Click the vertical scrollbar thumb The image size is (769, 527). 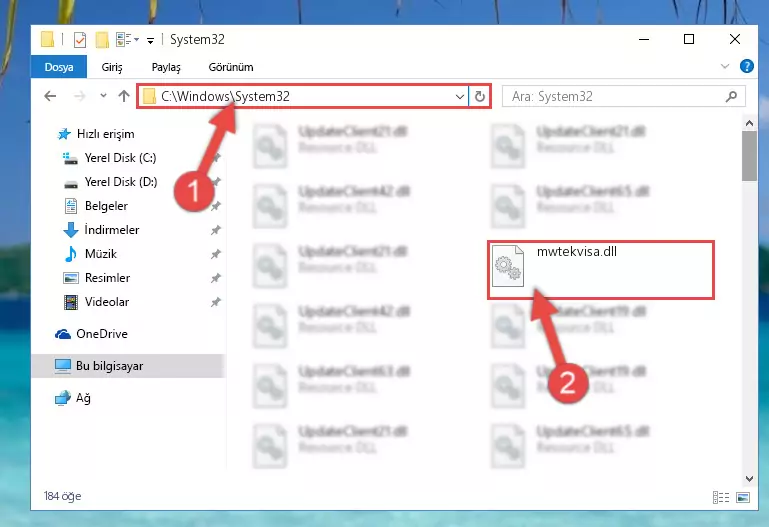tap(749, 156)
